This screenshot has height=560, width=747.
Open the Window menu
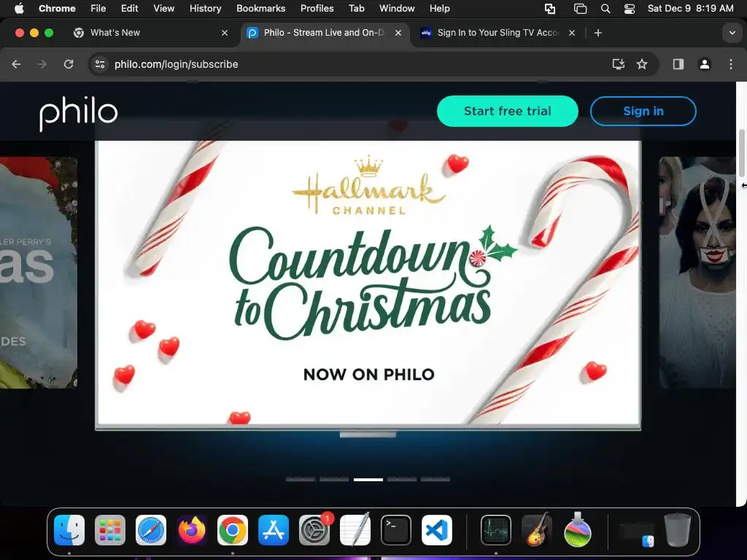[x=397, y=8]
